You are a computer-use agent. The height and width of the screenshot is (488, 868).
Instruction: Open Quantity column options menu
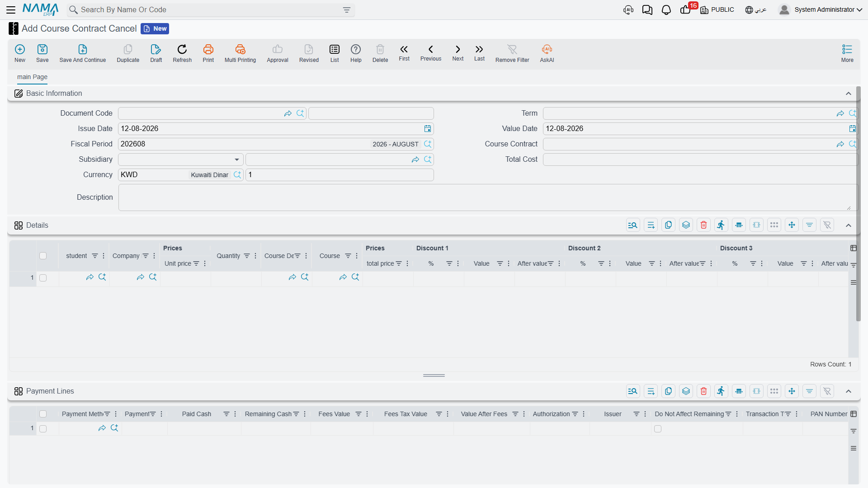click(255, 256)
